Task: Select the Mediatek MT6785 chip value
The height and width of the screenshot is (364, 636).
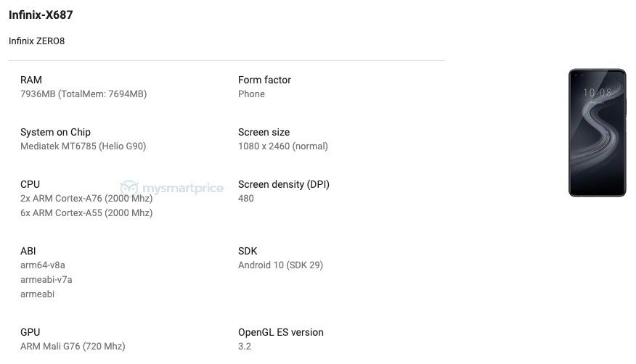Action: point(83,146)
